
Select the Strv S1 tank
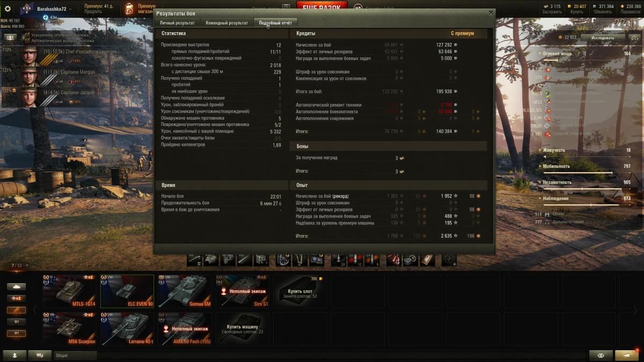[242, 291]
